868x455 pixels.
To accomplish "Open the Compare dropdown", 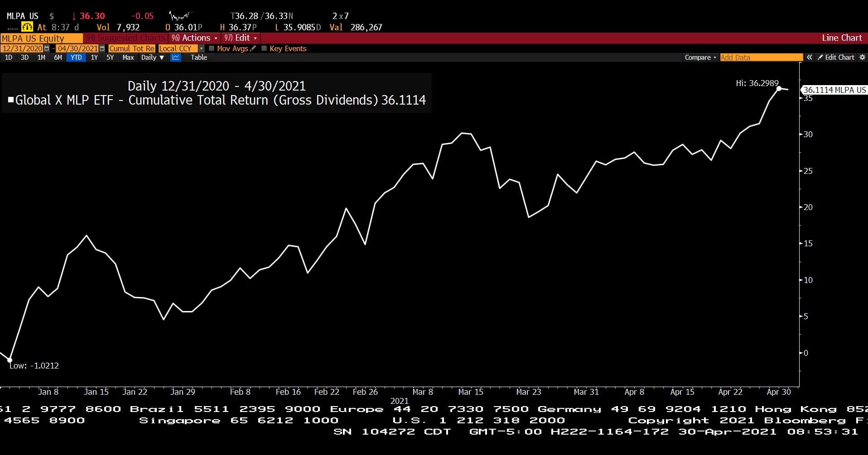I will pyautogui.click(x=700, y=57).
